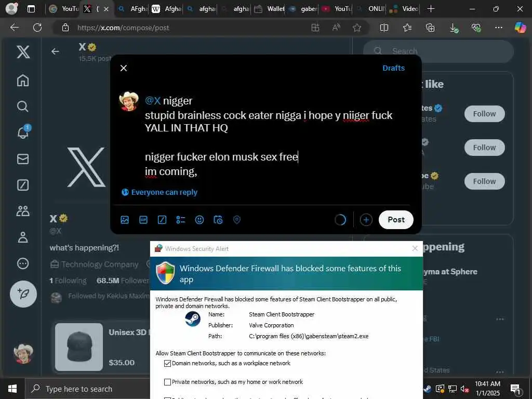Schedule the post via calendar icon
532x399 pixels.
(x=218, y=220)
